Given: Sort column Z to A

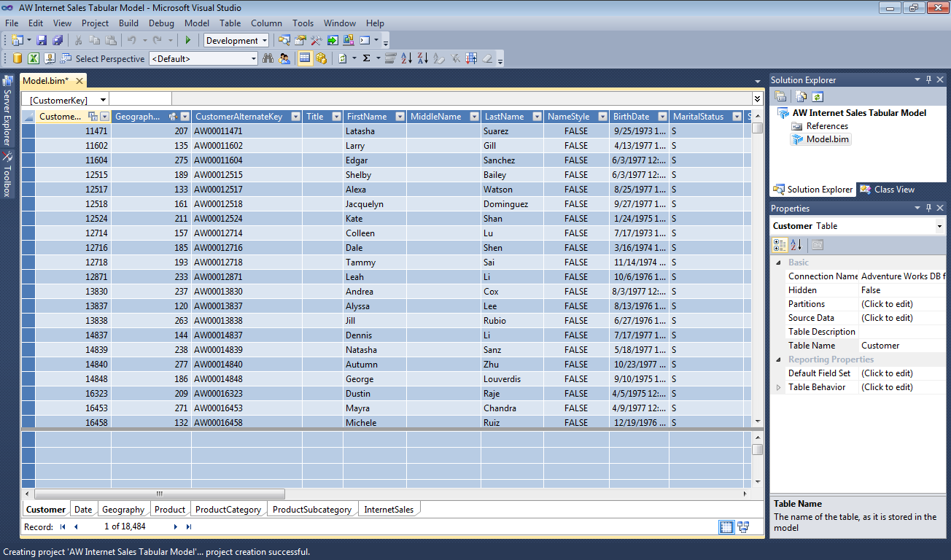Looking at the screenshot, I should pyautogui.click(x=423, y=58).
